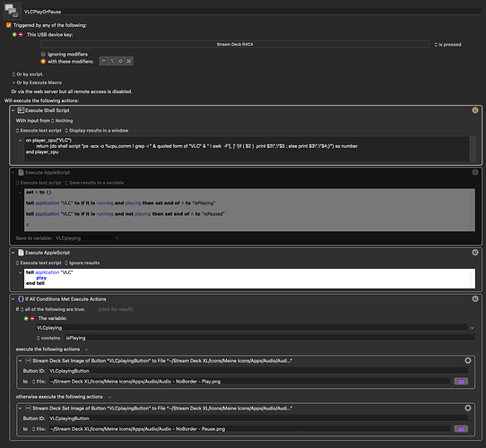Select the with these modifiers option
The height and width of the screenshot is (448, 486).
43,61
